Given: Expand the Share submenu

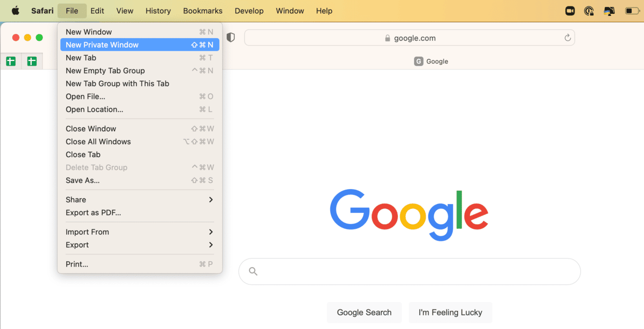Looking at the screenshot, I should 140,200.
